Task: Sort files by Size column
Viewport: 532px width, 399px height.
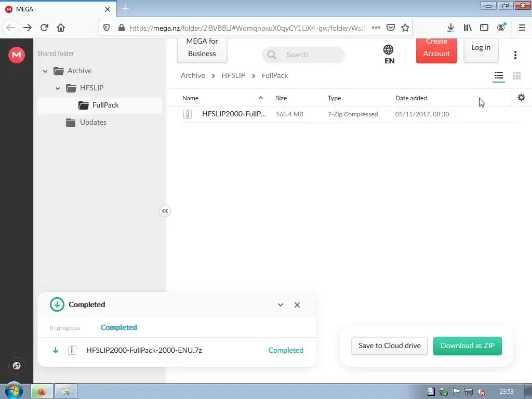Action: click(281, 98)
